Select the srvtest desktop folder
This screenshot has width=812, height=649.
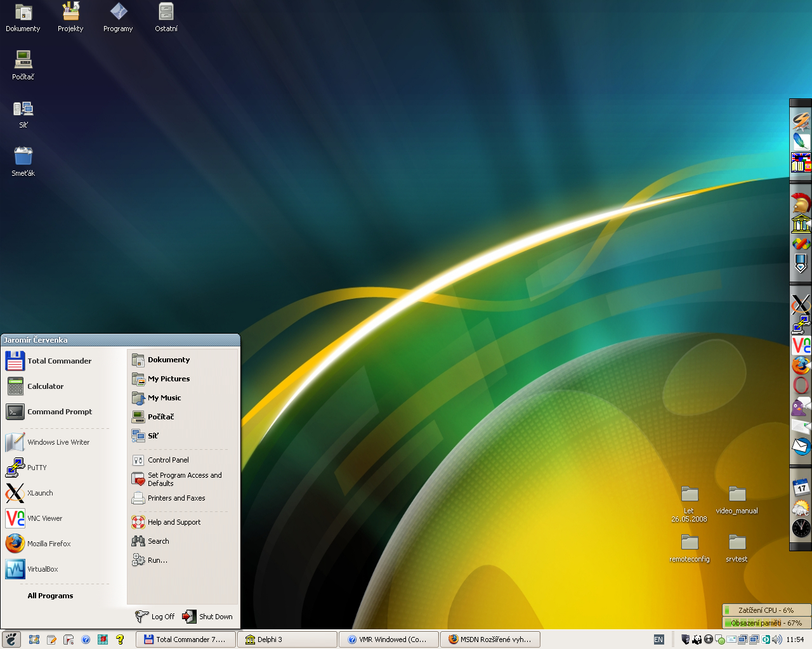737,548
